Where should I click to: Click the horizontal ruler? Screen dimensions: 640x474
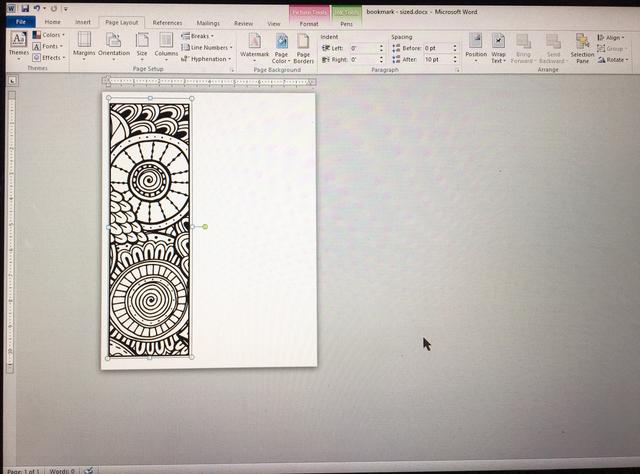coord(209,82)
